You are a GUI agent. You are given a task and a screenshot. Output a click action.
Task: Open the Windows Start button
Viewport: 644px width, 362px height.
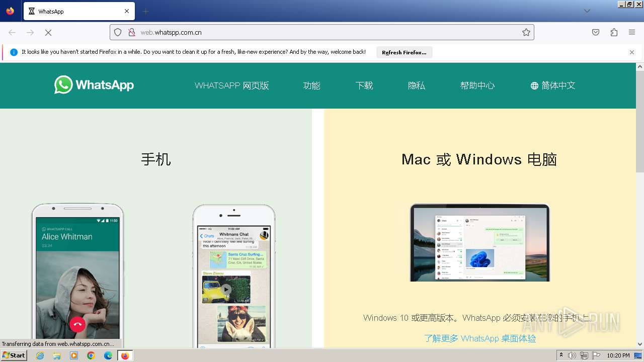(14, 355)
